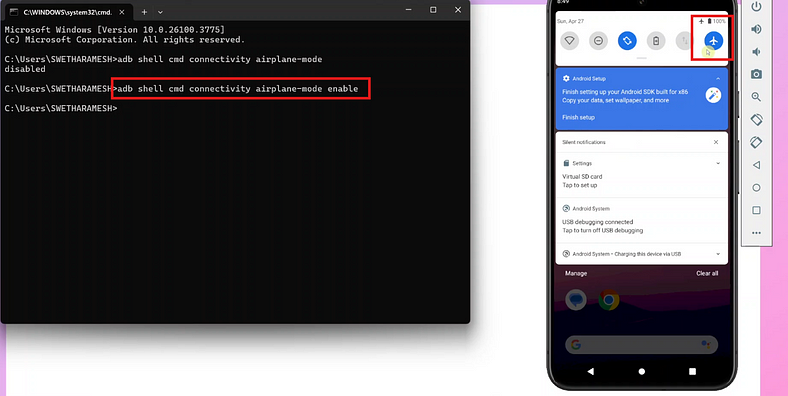This screenshot has height=396, width=788.
Task: Tap Clear all notifications
Action: [707, 273]
